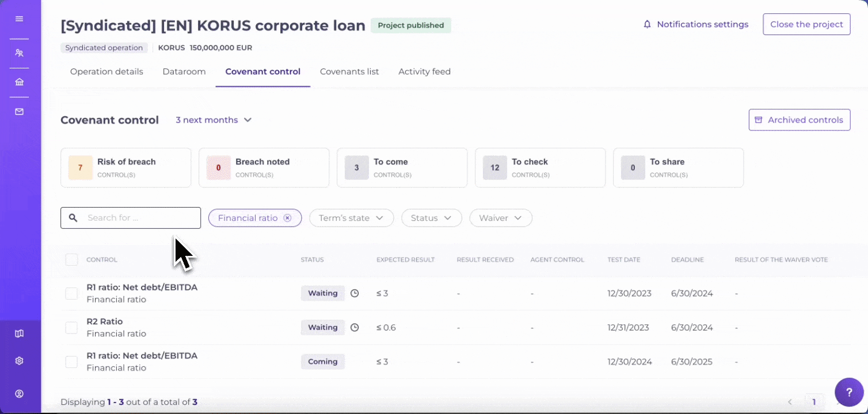Check the box for R1 ratio dated 12/30/2023
868x414 pixels.
[71, 293]
